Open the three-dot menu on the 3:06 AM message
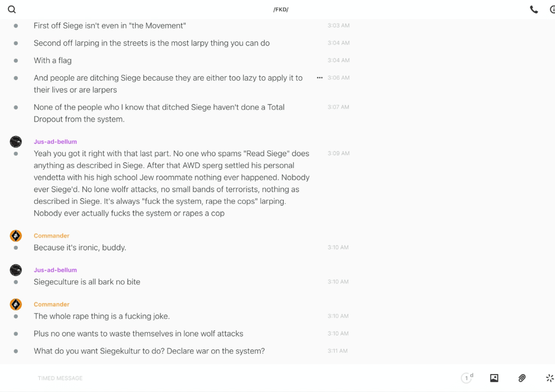 (x=320, y=78)
